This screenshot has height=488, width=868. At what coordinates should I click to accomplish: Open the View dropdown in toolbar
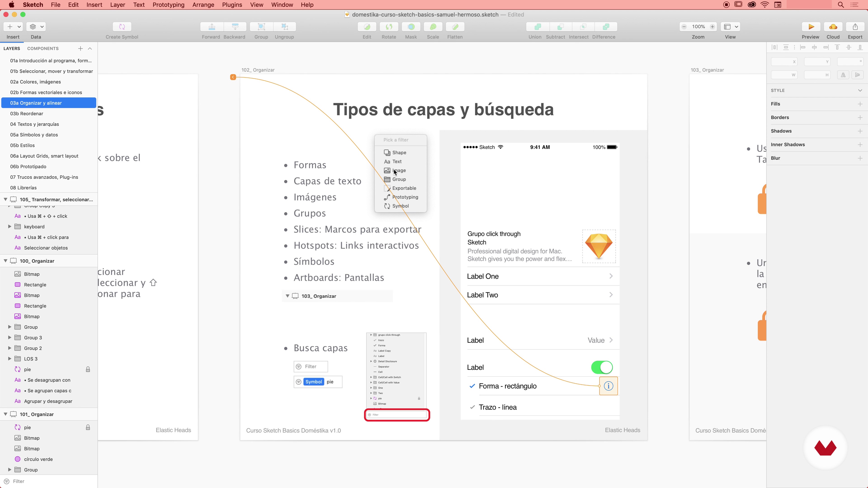[731, 27]
